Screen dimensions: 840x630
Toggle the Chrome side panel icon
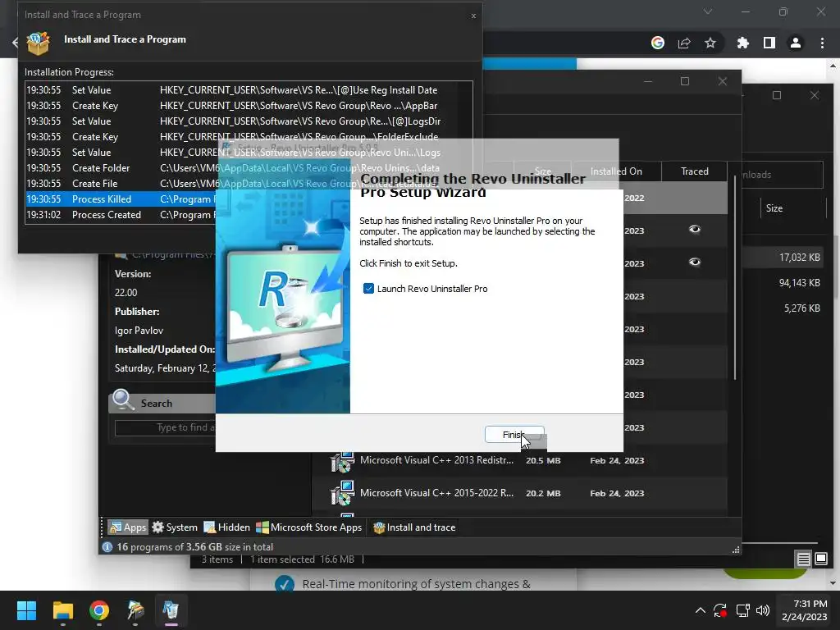point(769,43)
